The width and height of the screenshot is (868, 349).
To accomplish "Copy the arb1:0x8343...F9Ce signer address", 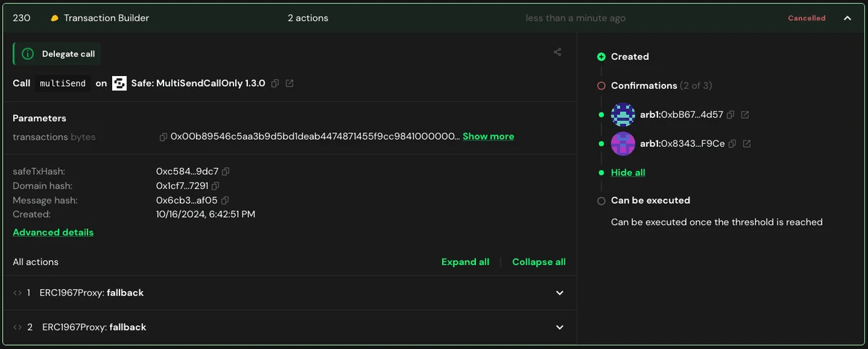I will click(732, 143).
